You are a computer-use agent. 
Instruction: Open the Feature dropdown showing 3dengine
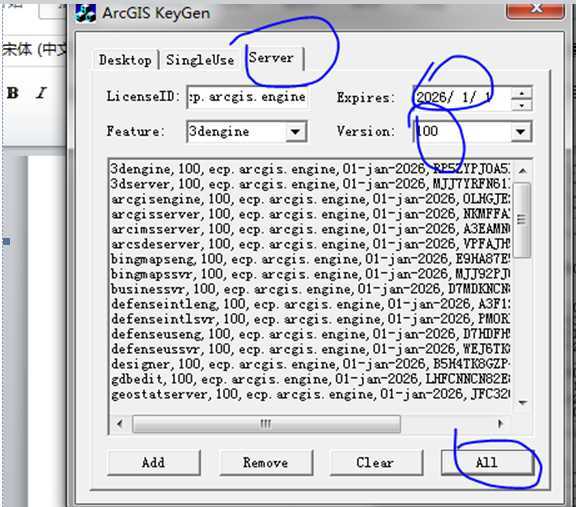295,132
